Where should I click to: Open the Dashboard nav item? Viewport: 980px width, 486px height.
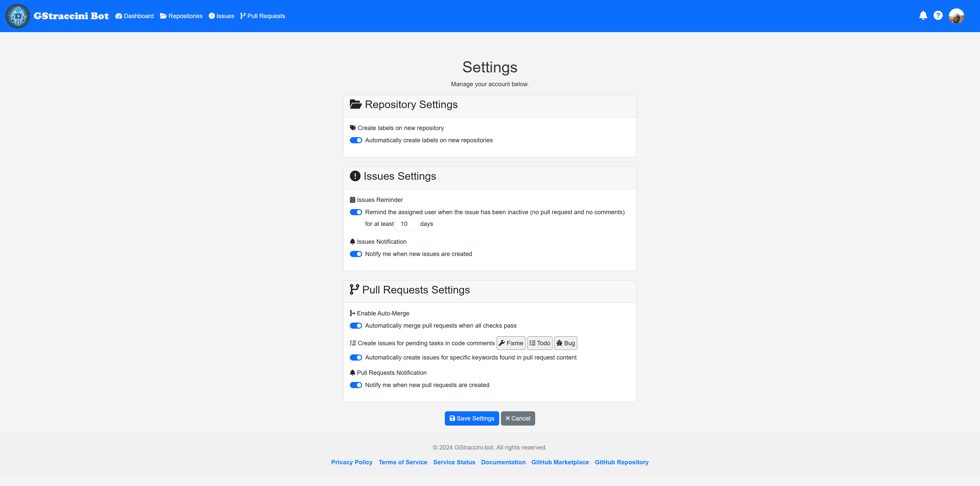134,16
